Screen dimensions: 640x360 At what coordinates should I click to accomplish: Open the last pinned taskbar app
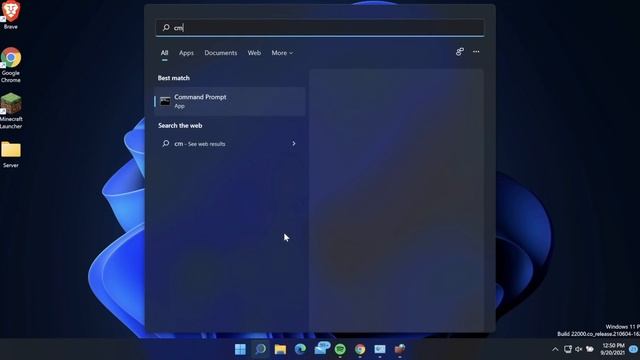(x=400, y=349)
